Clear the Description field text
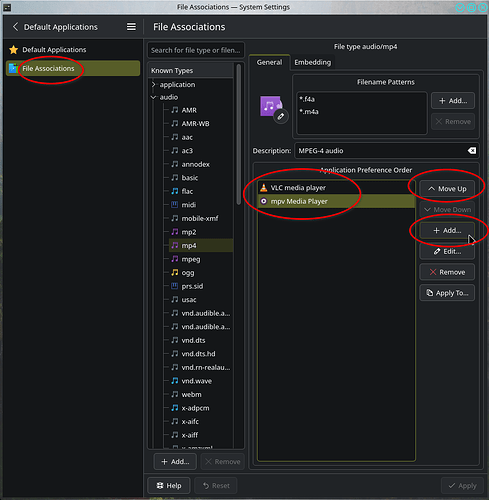The height and width of the screenshot is (500, 489). pos(472,151)
